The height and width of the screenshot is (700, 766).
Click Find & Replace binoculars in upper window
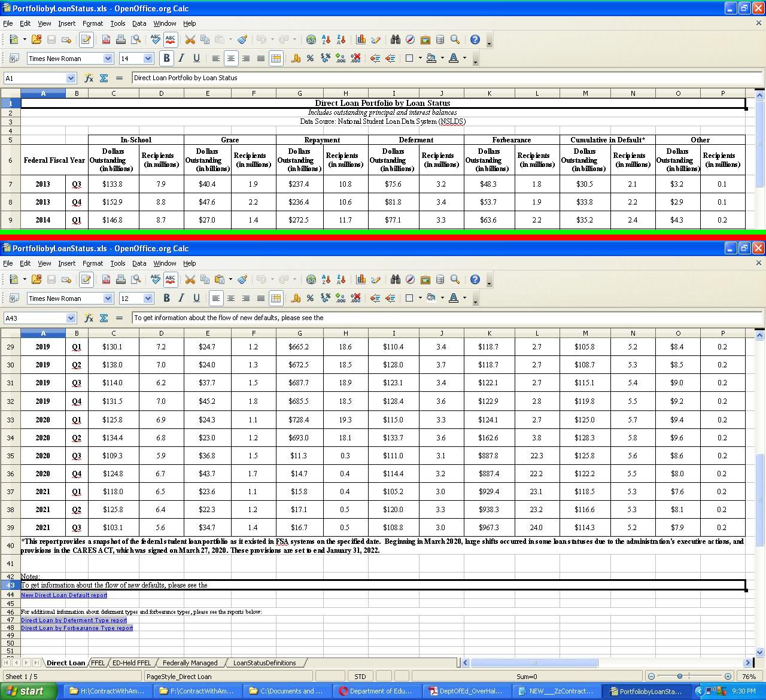395,39
